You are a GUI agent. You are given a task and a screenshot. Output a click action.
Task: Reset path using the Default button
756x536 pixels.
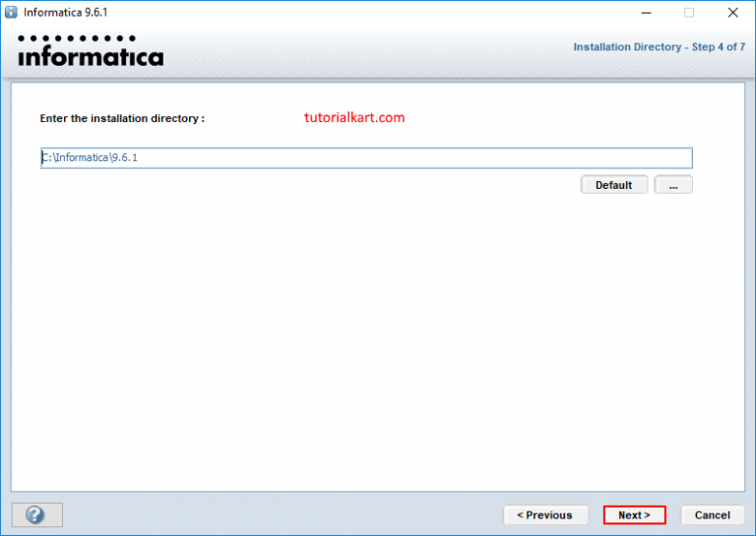coord(614,185)
